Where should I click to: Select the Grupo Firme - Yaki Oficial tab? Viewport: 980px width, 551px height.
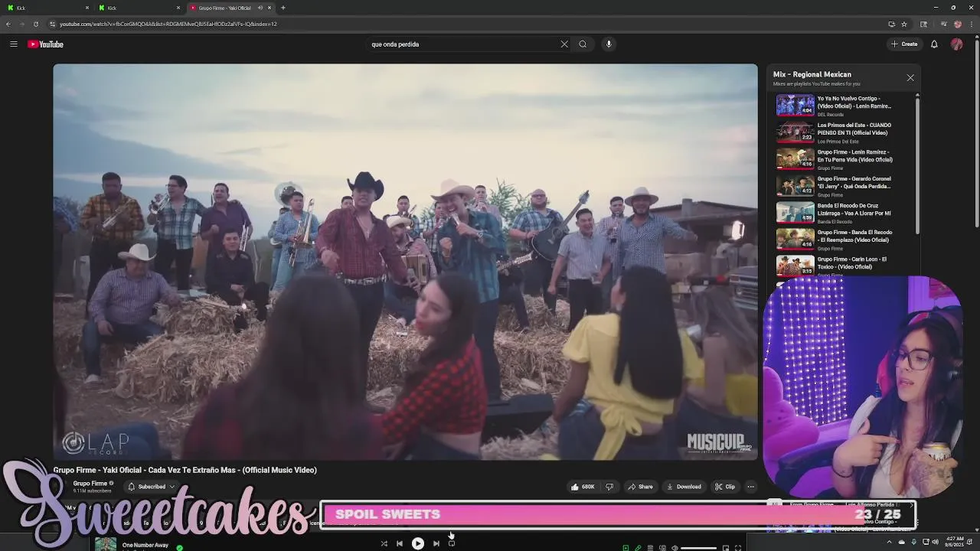224,8
